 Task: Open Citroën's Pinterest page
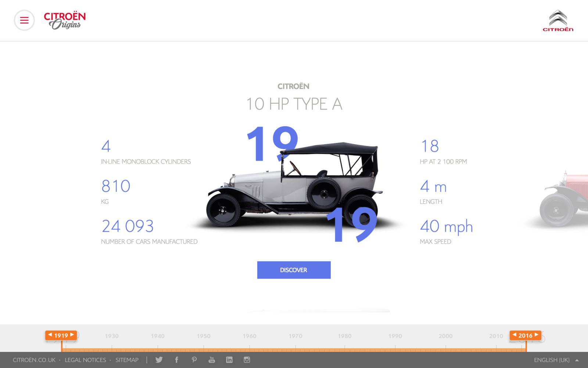(x=194, y=360)
